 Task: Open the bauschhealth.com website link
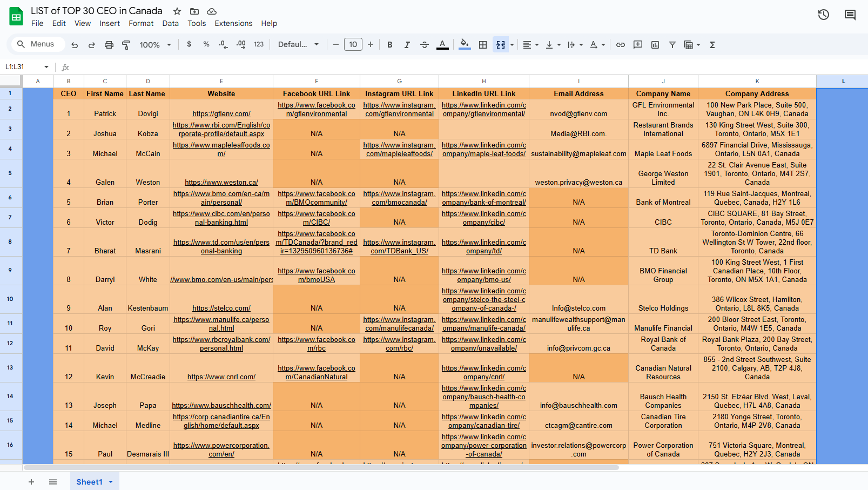click(x=221, y=406)
